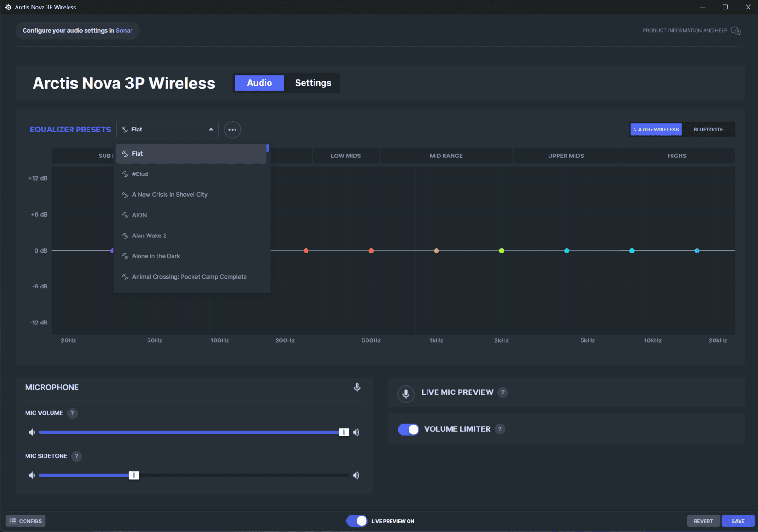Image resolution: width=758 pixels, height=532 pixels.
Task: Click the mic sidetone high speaker icon
Action: [x=356, y=475]
